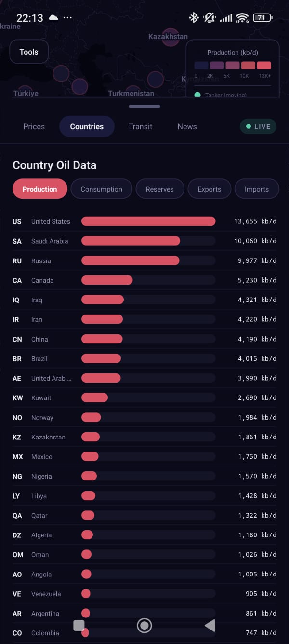
Task: Go to the News tab
Action: click(x=187, y=126)
